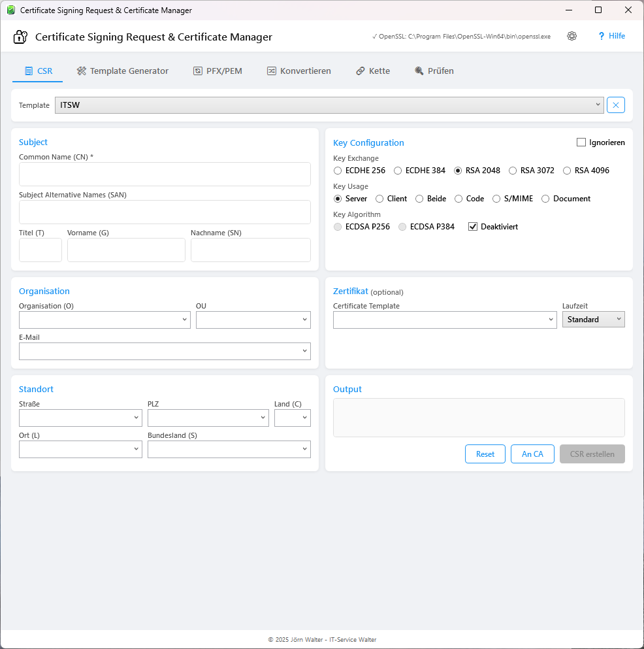Click the An CA button
This screenshot has height=649, width=644.
pos(532,454)
